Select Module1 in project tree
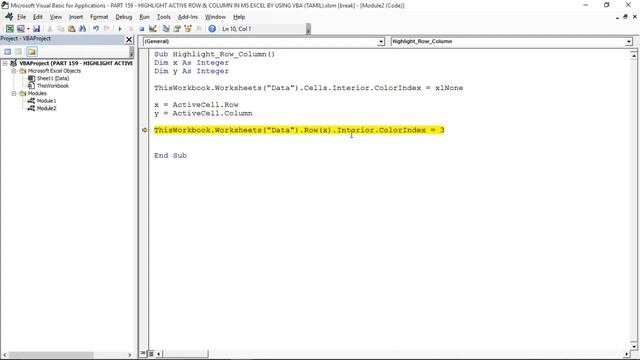This screenshot has height=360, width=640. point(46,101)
